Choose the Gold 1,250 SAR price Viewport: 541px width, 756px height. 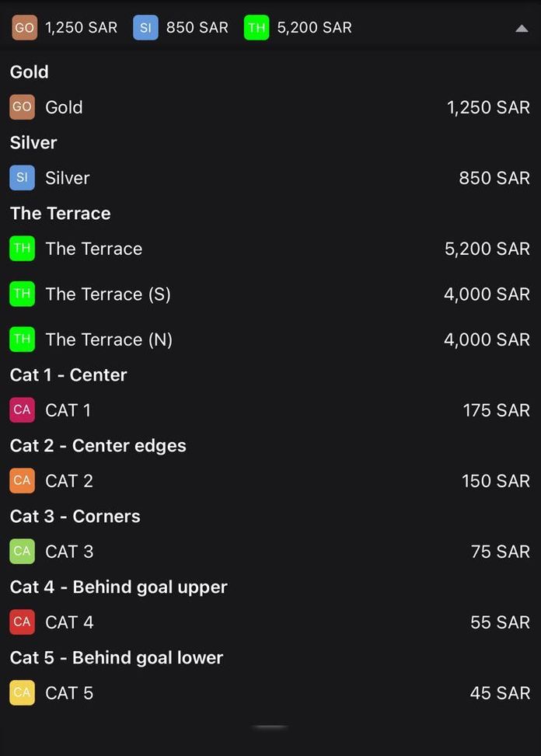tap(488, 107)
